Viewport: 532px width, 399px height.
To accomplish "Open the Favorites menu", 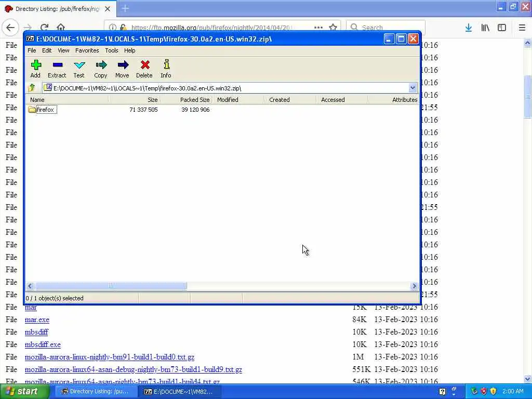I will point(87,50).
